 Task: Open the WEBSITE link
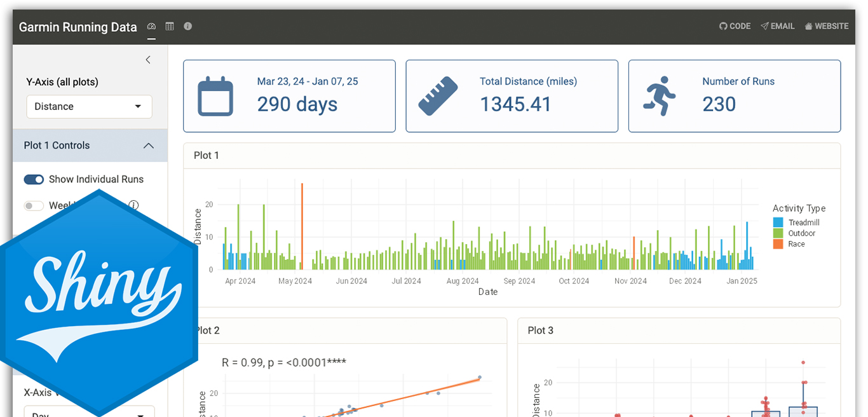[x=826, y=26]
